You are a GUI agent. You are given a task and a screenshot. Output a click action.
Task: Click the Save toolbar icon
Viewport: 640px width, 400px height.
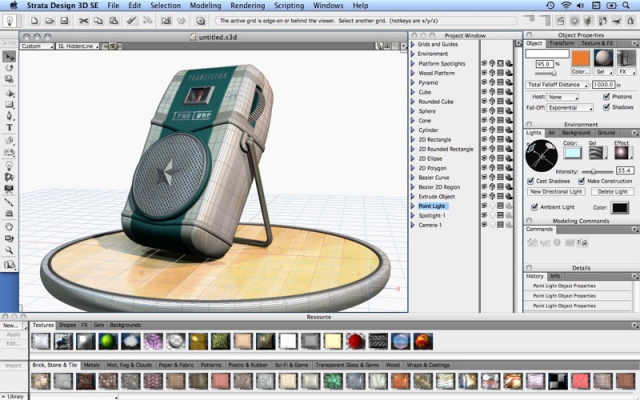pyautogui.click(x=64, y=20)
